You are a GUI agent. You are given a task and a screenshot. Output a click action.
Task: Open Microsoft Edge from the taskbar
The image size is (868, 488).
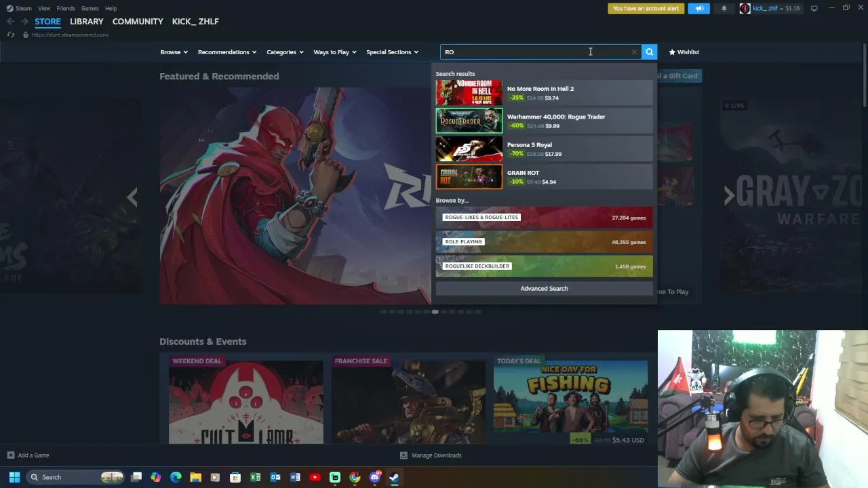pos(176,477)
